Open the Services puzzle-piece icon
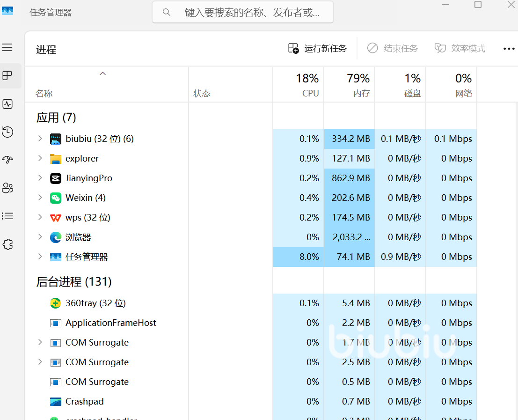 coord(7,244)
